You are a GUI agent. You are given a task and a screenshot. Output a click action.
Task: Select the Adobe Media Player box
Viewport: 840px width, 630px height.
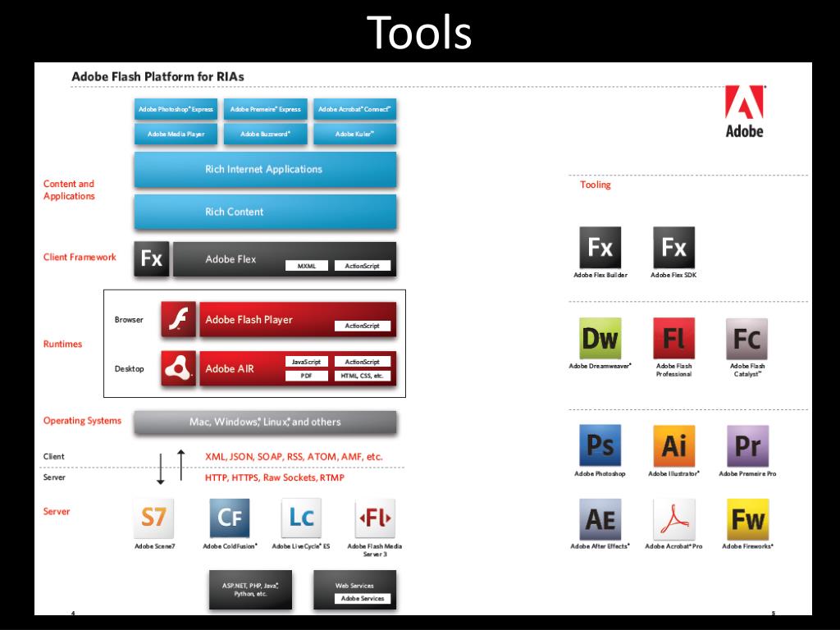click(176, 134)
